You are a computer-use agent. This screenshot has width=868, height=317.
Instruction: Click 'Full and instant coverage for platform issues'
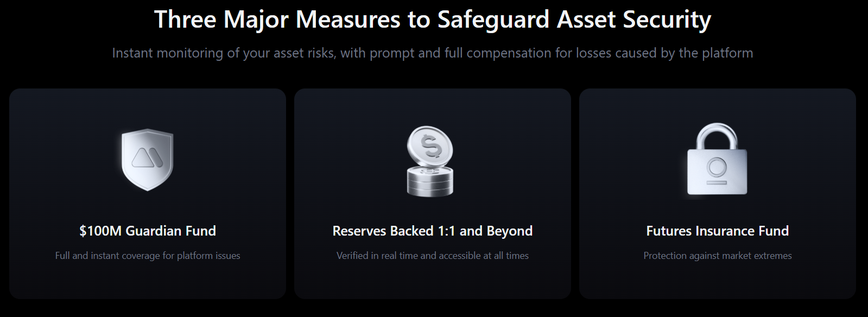[x=148, y=256]
